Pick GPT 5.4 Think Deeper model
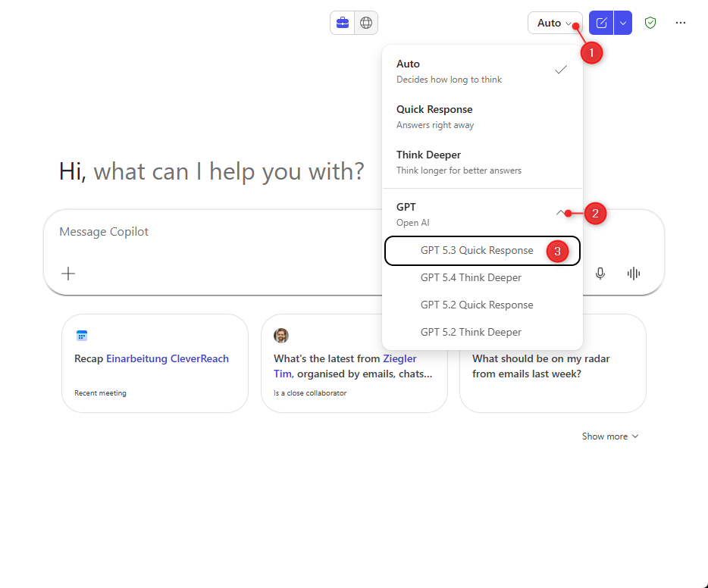Screen dimensions: 708x588 (x=471, y=278)
